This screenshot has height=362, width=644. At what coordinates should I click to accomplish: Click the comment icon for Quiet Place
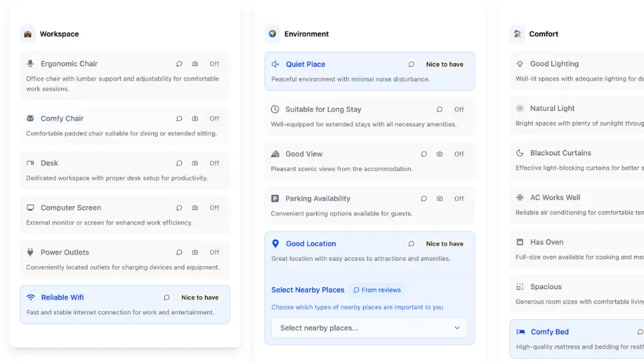[x=411, y=64]
